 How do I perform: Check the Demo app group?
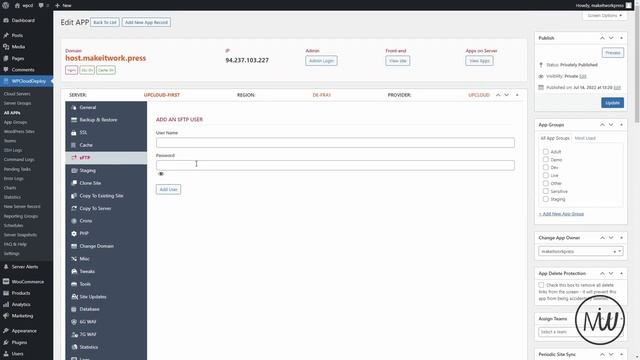[x=546, y=160]
